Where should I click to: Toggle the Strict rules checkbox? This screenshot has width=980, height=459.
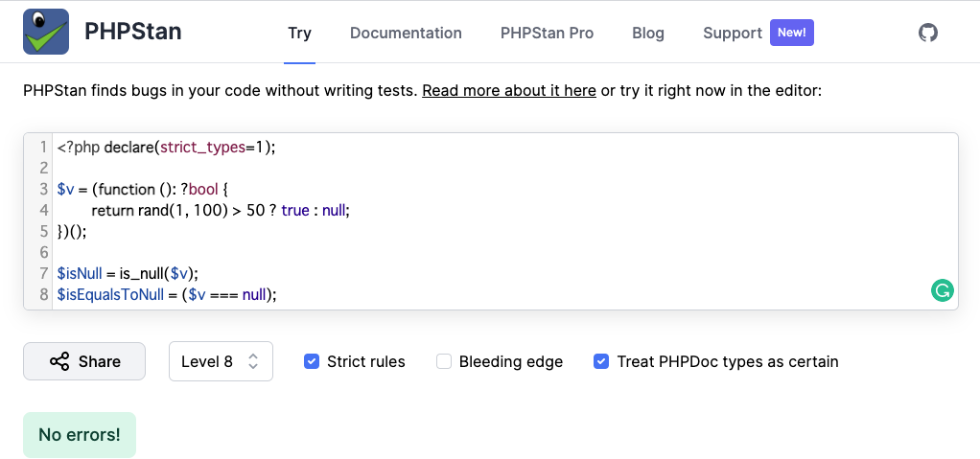312,361
